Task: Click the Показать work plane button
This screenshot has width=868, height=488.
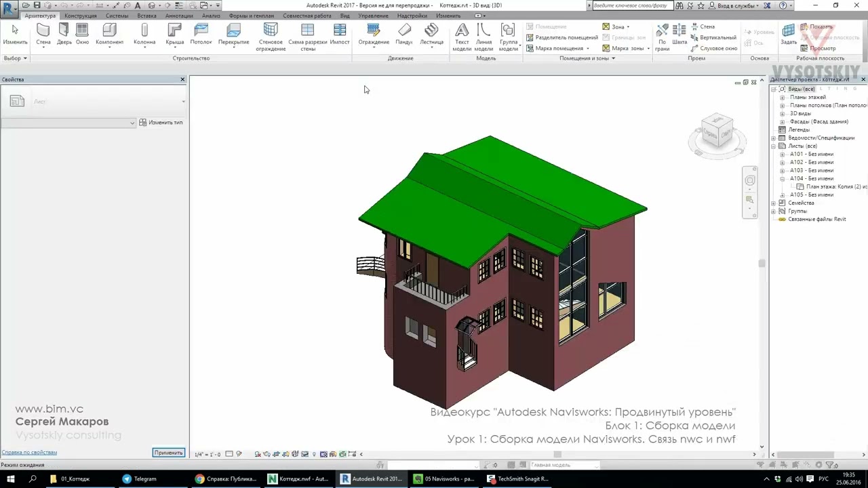Action: click(x=816, y=27)
